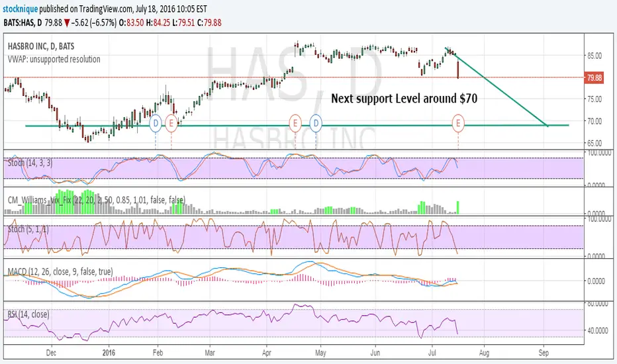
Task: Click the MACD (12, 26, close, 9) label
Action: (60, 271)
